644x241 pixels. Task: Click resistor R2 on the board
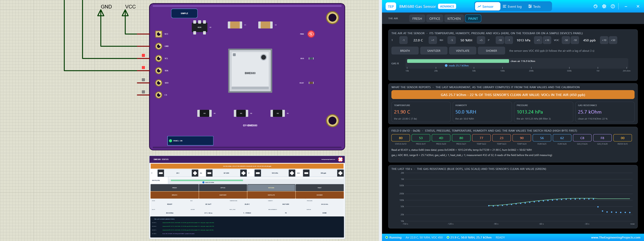(x=241, y=113)
